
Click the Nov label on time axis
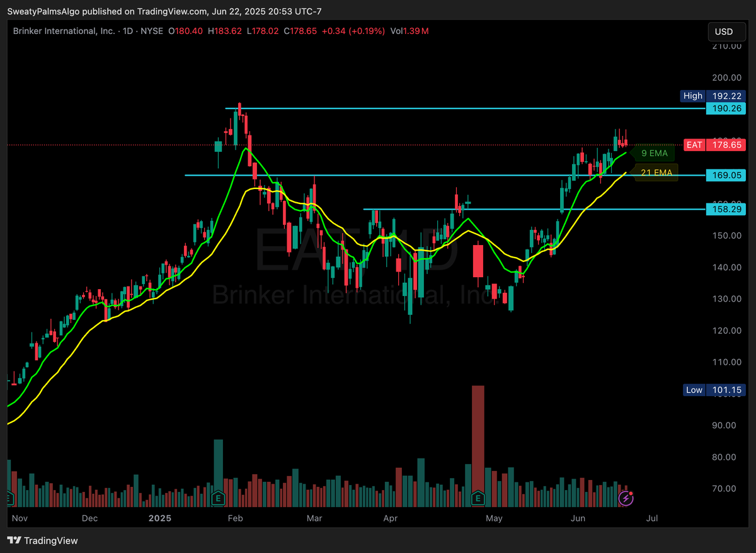20,518
